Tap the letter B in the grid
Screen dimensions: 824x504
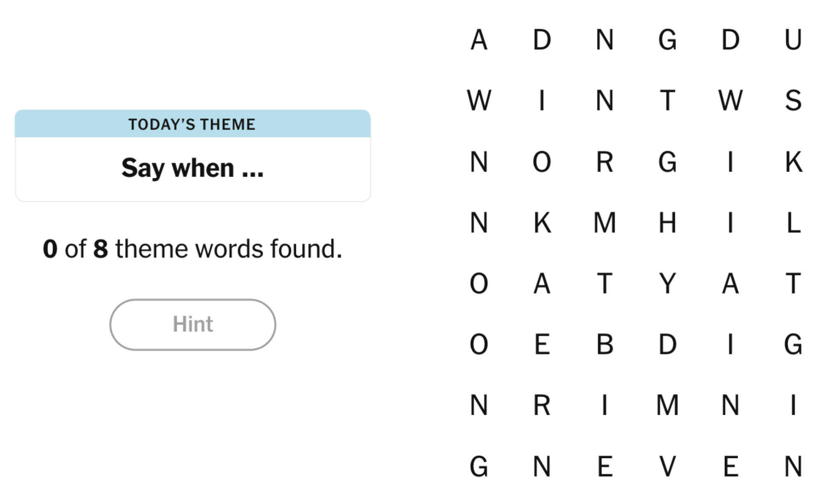point(605,344)
